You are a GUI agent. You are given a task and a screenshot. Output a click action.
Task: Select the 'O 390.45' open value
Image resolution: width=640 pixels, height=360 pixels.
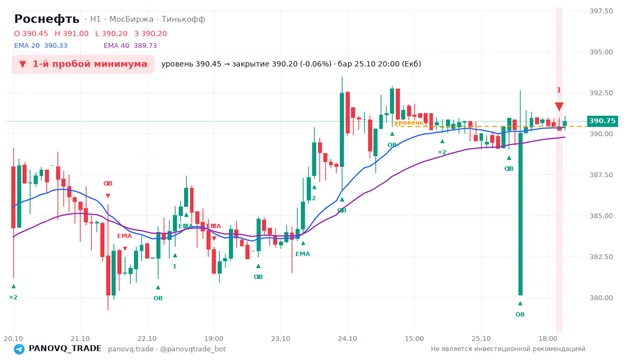pyautogui.click(x=31, y=33)
